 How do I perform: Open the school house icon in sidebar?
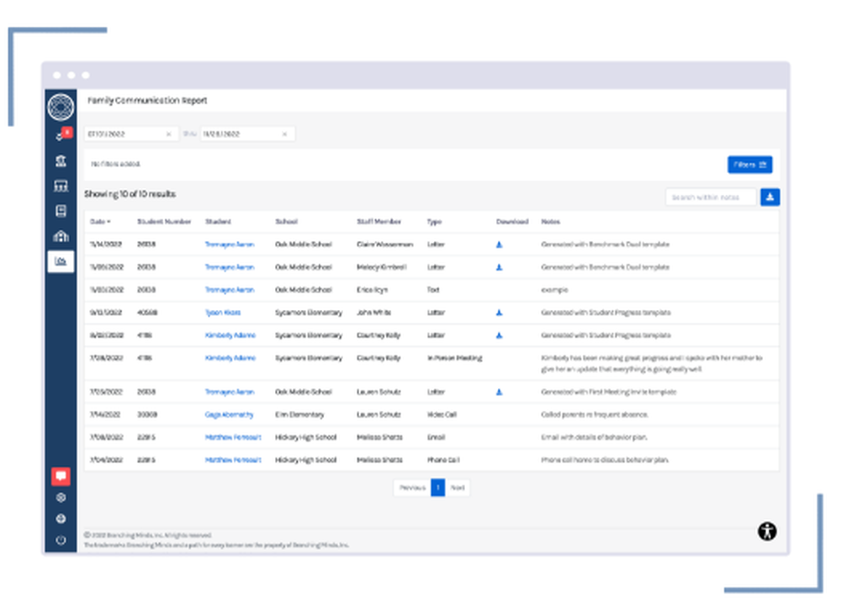coord(61,236)
